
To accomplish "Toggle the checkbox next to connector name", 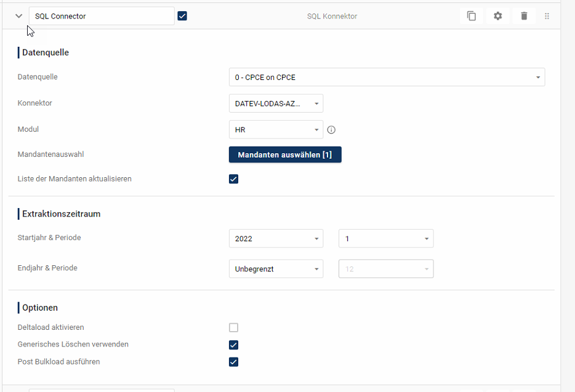I will [x=182, y=16].
